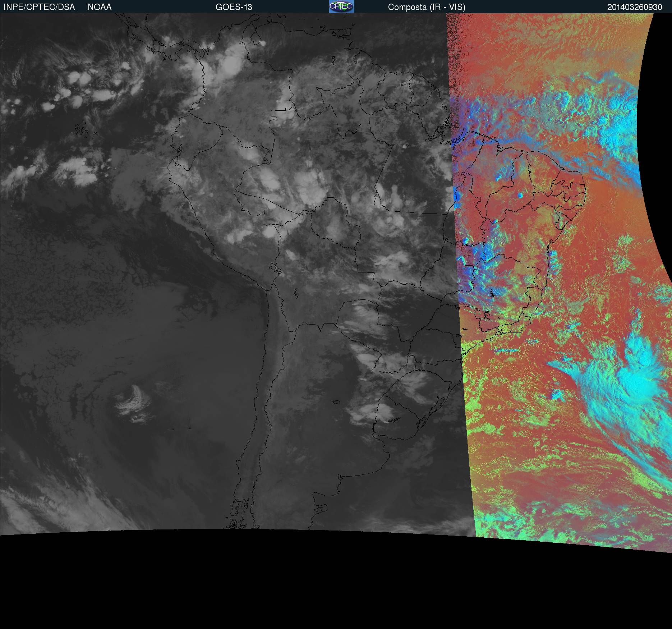Click the GOES-13 satellite label
The image size is (672, 629).
coord(234,7)
